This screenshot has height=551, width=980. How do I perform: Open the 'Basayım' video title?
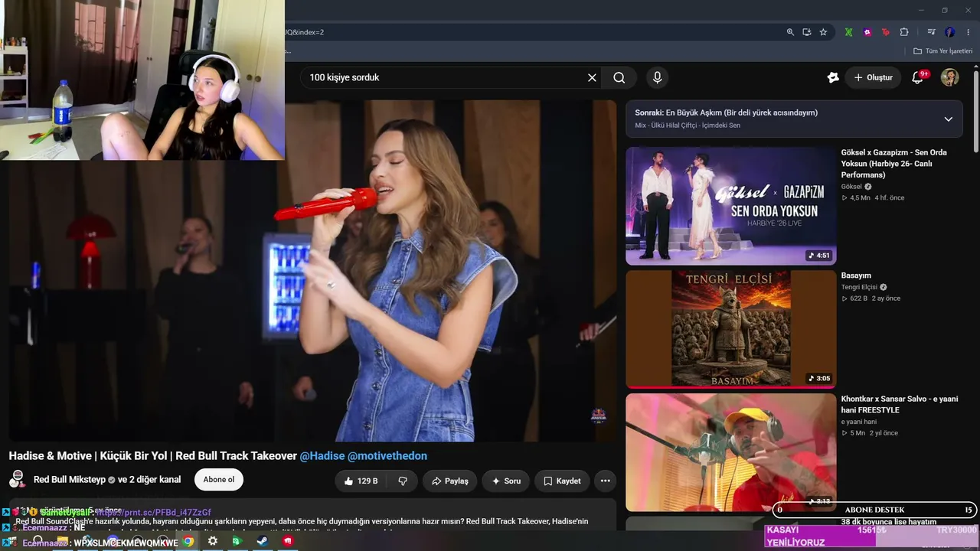coord(856,275)
